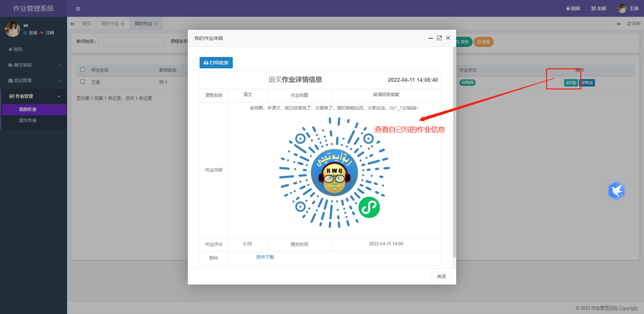Image resolution: width=644 pixels, height=314 pixels.
Task: Click the 学生姓名 column header
Action: (100, 70)
